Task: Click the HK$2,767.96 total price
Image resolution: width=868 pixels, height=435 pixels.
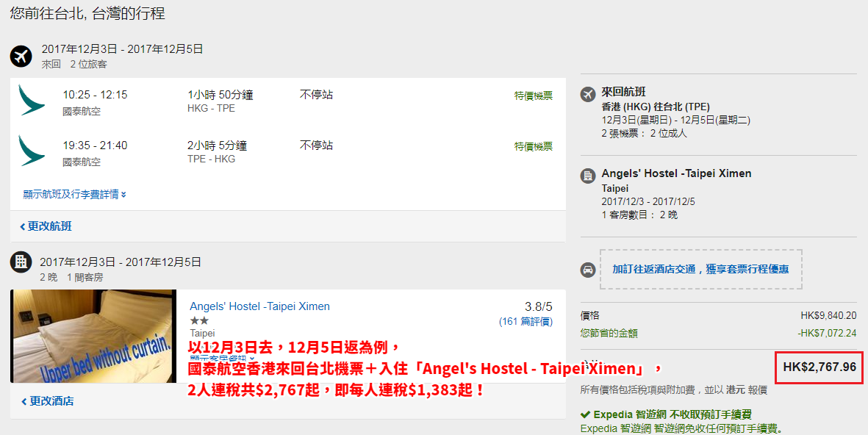Action: coord(819,367)
